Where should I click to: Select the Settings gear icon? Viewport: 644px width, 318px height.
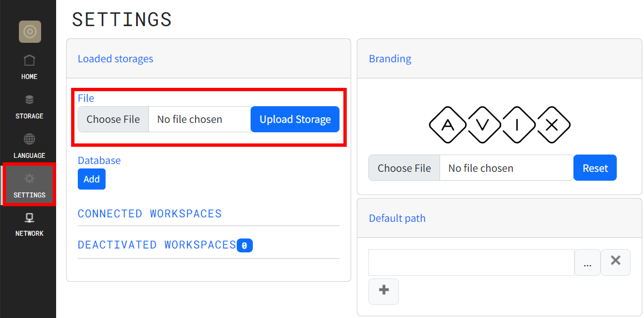pyautogui.click(x=29, y=178)
